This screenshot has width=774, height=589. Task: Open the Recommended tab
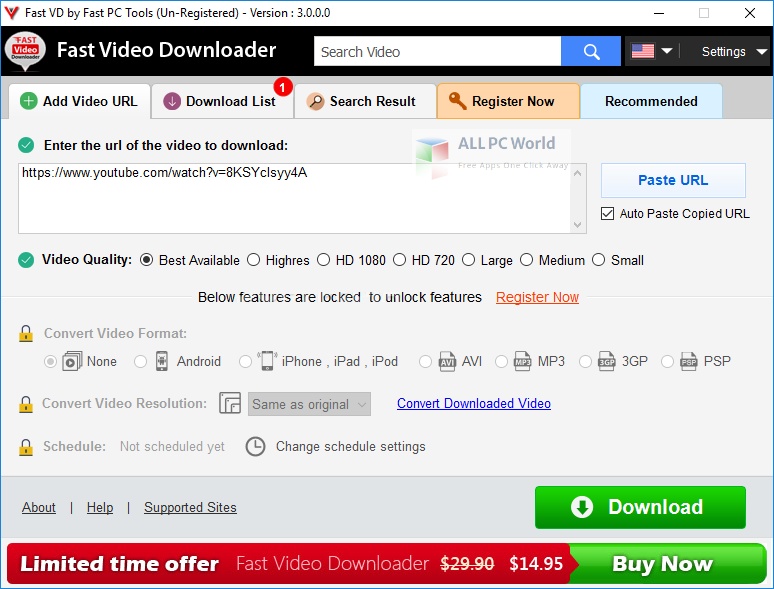coord(651,101)
